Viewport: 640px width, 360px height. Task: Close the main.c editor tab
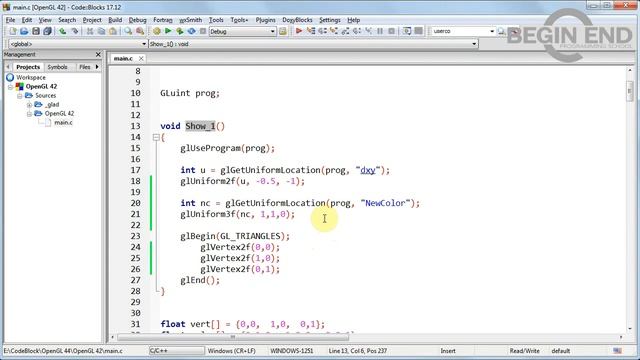coord(141,58)
